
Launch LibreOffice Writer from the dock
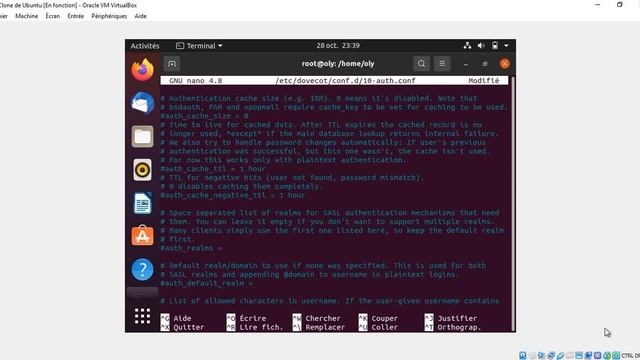coord(142,203)
